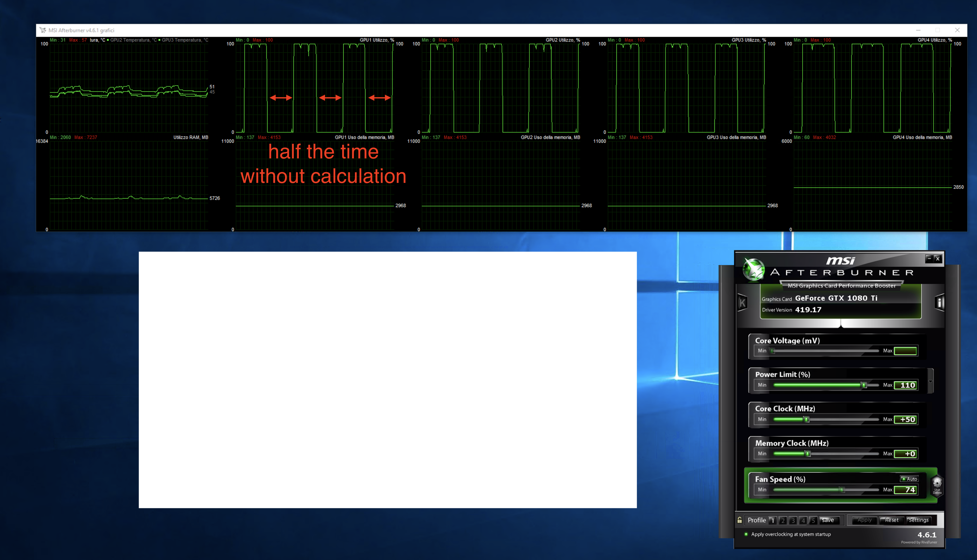Toggle the fan speed Auto mode
The height and width of the screenshot is (560, 977).
click(909, 479)
